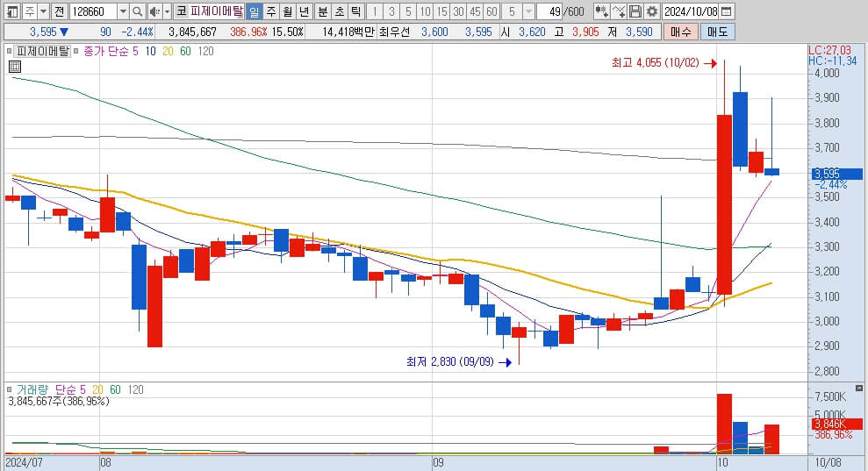
Task: Choose the 3 interval button
Action: [x=391, y=11]
